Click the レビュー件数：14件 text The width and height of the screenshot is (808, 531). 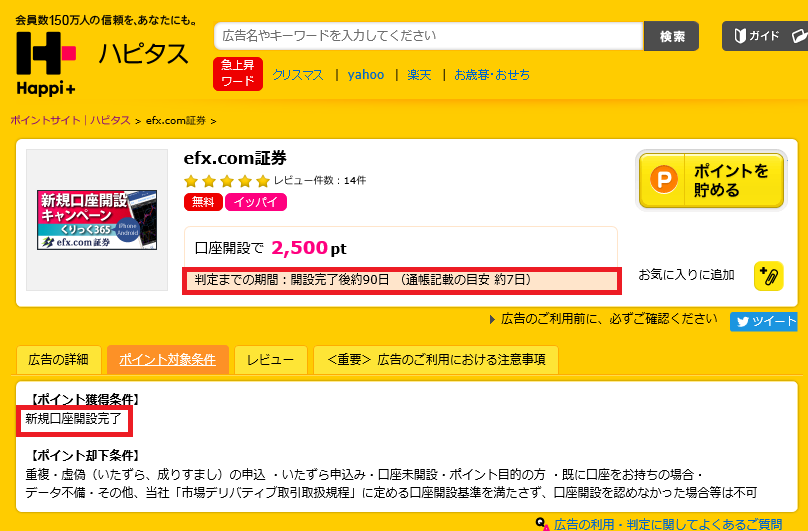coord(319,180)
